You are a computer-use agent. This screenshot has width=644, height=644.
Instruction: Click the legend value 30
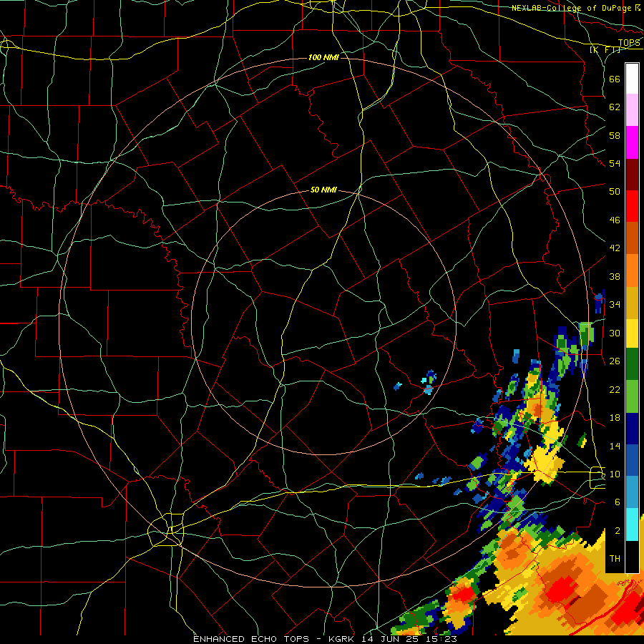tap(615, 333)
